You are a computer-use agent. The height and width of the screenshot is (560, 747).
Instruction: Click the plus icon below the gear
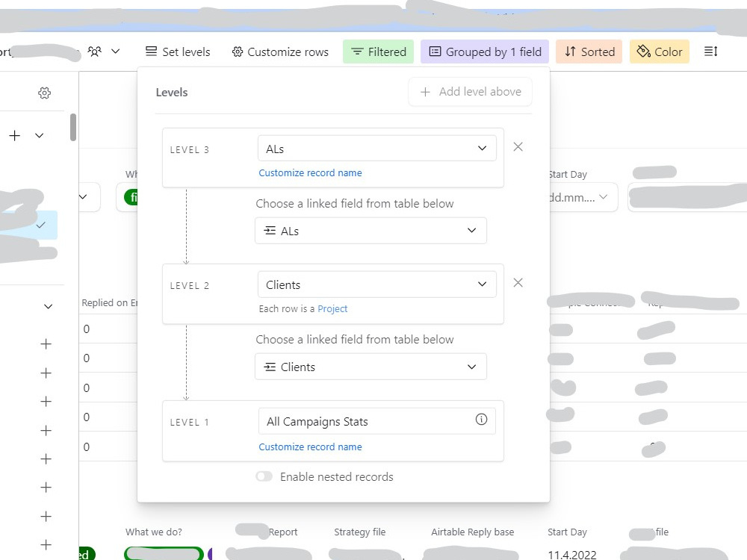[x=15, y=136]
